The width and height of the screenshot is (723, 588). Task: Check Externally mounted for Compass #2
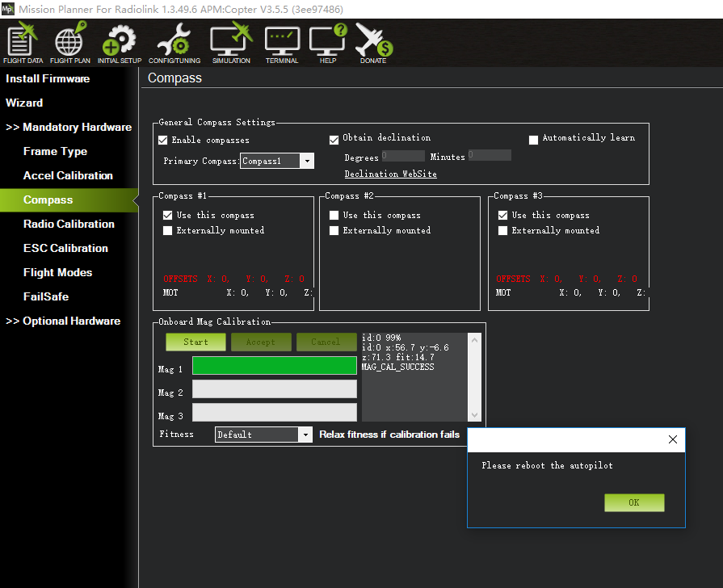pyautogui.click(x=334, y=231)
